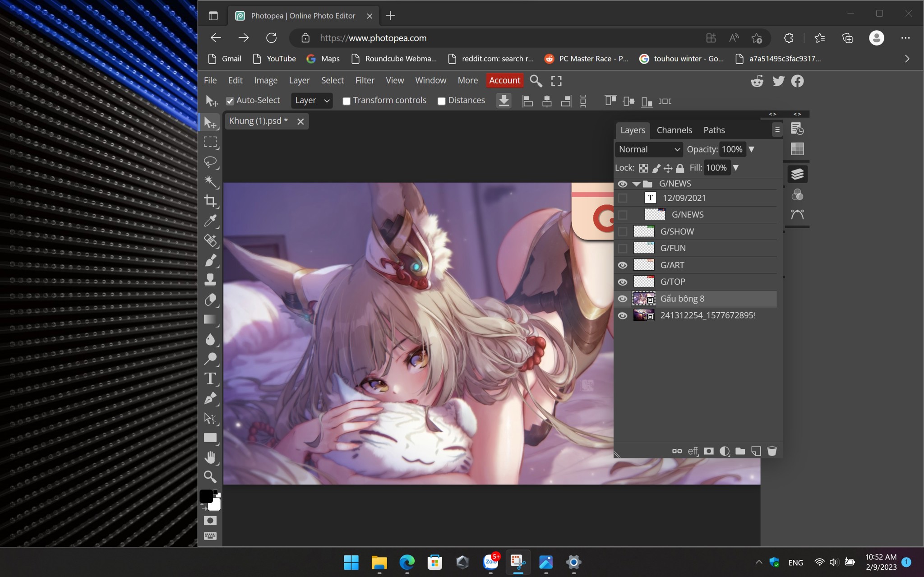Activate the Hand tool

[210, 457]
